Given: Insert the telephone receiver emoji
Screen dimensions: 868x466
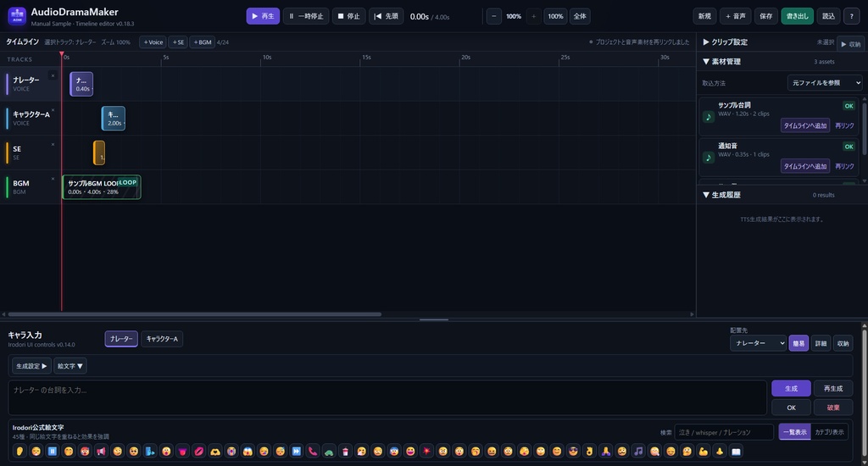Looking at the screenshot, I should tap(313, 451).
